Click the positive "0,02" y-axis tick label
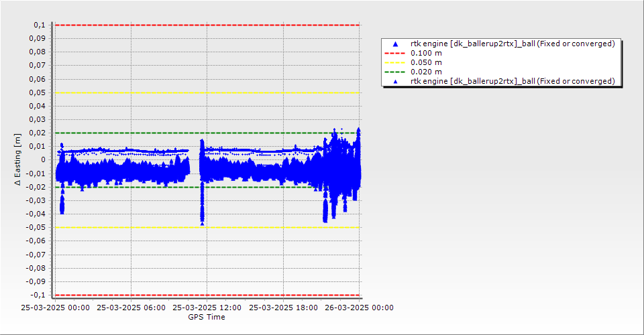 pyautogui.click(x=38, y=133)
